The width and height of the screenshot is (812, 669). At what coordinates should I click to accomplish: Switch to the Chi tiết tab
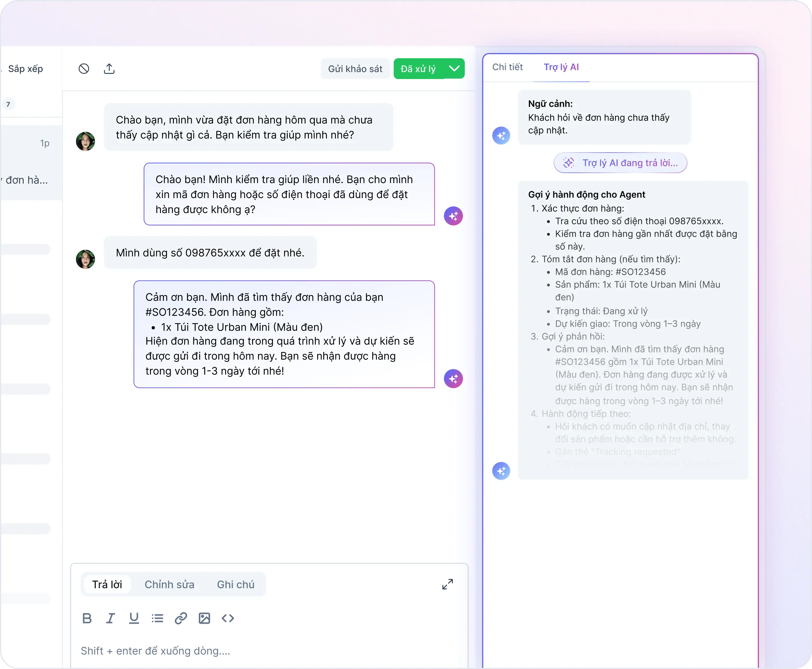tap(507, 67)
